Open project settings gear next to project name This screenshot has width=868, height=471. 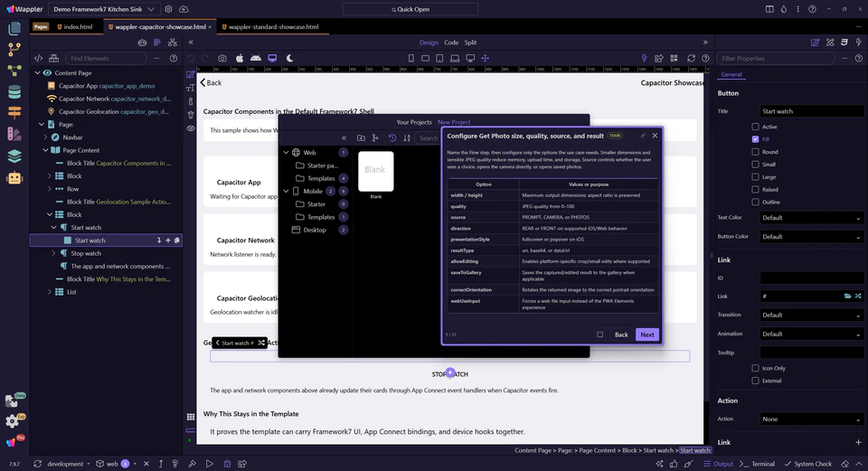[x=168, y=9]
